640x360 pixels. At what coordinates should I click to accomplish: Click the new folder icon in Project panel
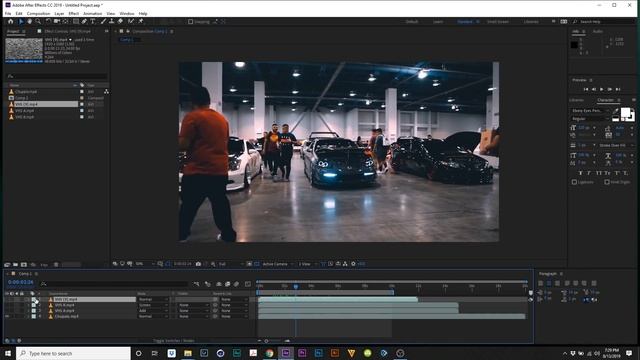tap(16, 264)
